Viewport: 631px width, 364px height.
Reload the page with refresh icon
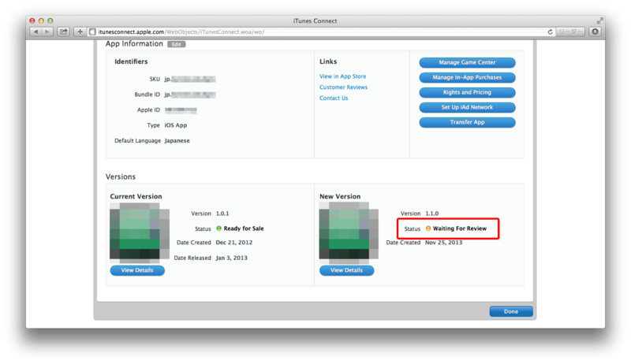click(x=550, y=32)
